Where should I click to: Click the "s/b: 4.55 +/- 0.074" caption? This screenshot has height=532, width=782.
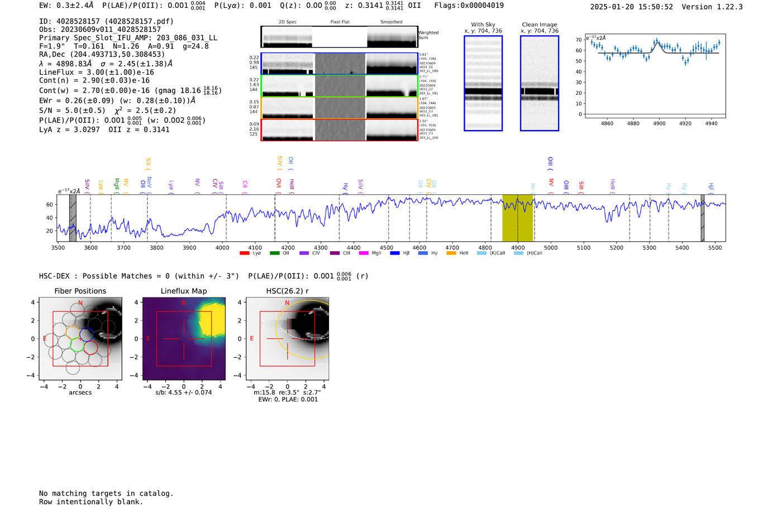coord(184,392)
